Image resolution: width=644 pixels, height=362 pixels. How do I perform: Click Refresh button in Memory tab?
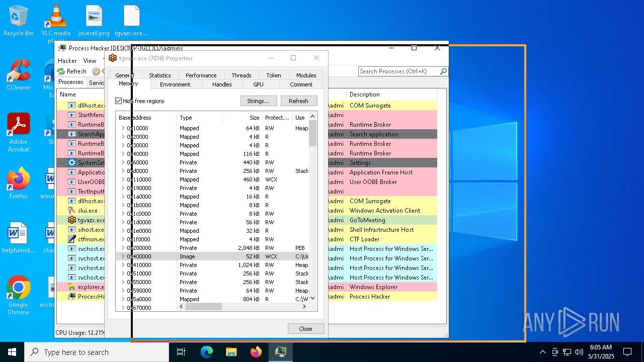(x=298, y=101)
